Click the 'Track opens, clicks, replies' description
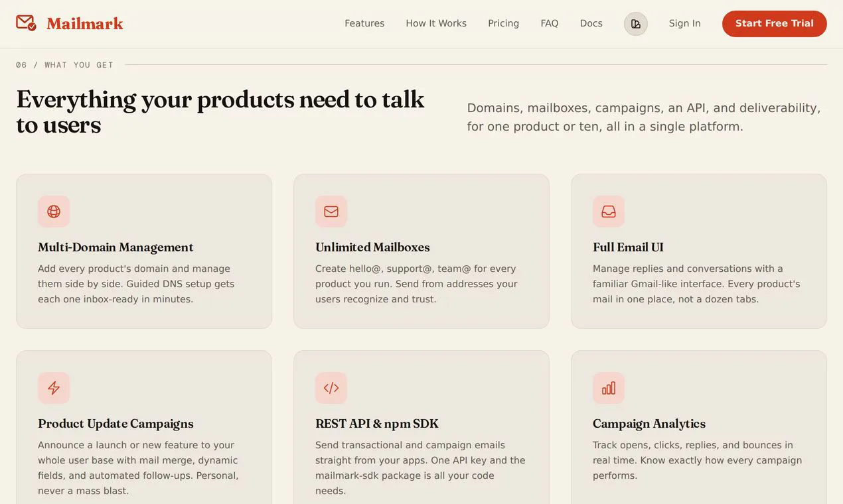The width and height of the screenshot is (843, 504). coord(698,460)
